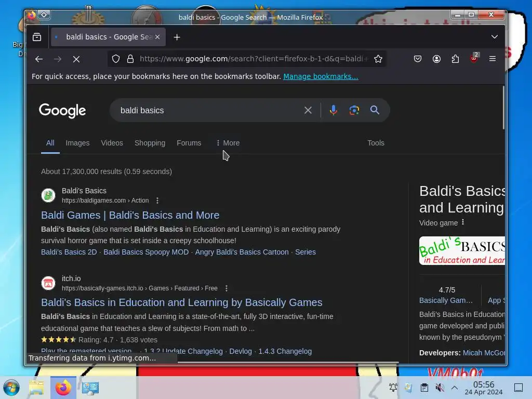Click the horizontal scrollbar at bottom
This screenshot has height=399, width=532.
pyautogui.click(x=288, y=363)
